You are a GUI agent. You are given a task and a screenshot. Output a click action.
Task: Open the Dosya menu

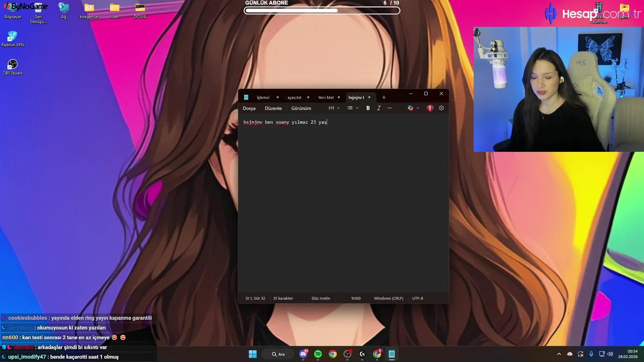click(249, 108)
